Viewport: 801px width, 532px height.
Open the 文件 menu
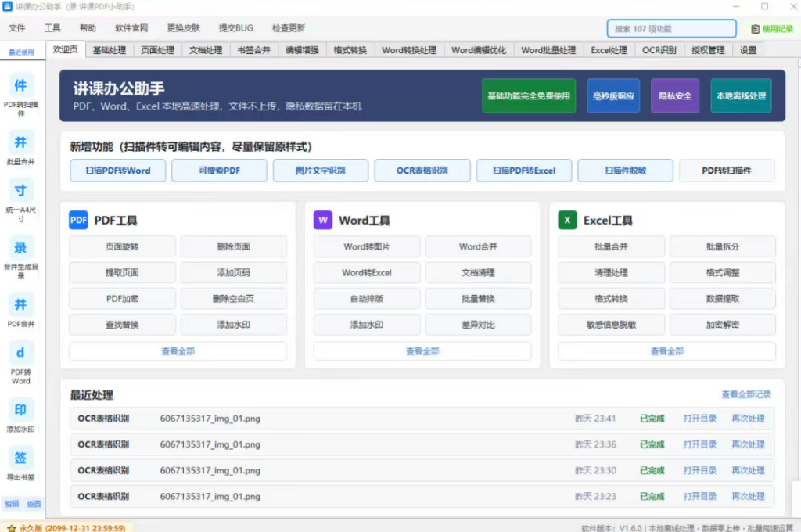(17, 28)
